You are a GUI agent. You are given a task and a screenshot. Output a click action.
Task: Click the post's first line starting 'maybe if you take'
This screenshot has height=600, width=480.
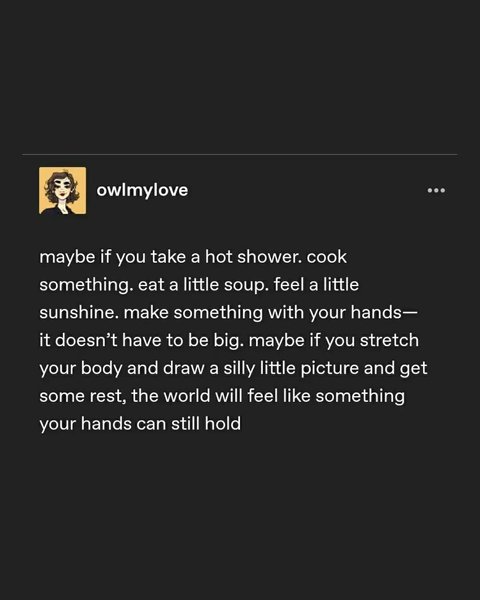tap(193, 257)
